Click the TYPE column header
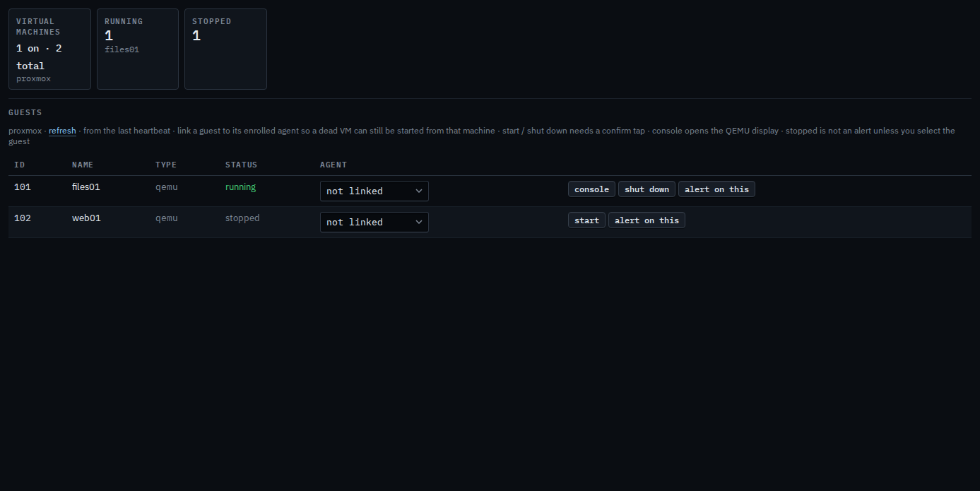Image resolution: width=980 pixels, height=491 pixels. click(166, 165)
